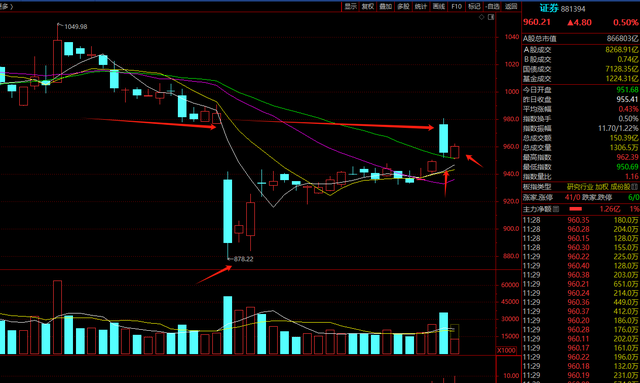This screenshot has width=640, height=383.
Task: Open the 复权 adjustment menu
Action: (368, 6)
